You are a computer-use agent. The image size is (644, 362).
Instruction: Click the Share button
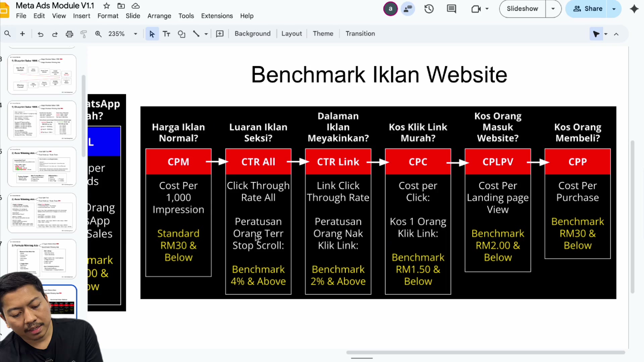pyautogui.click(x=587, y=9)
